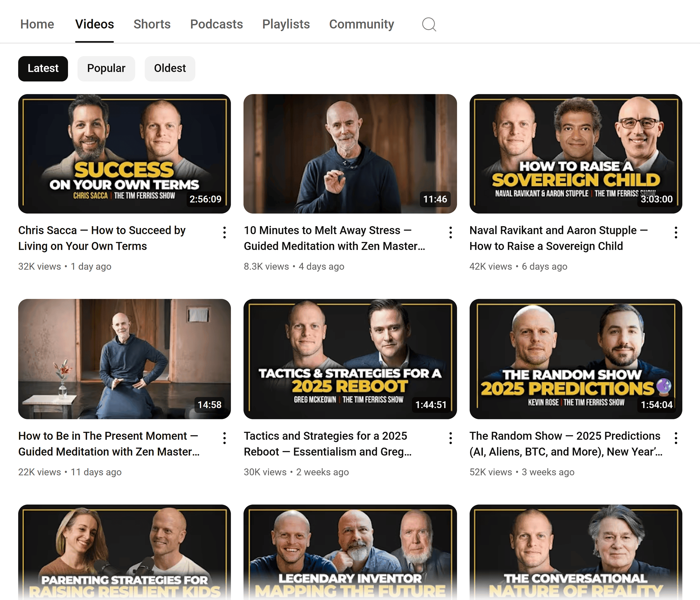Image resolution: width=700 pixels, height=600 pixels.
Task: Open the Raising Resilient Kids thumbnail
Action: (x=124, y=552)
